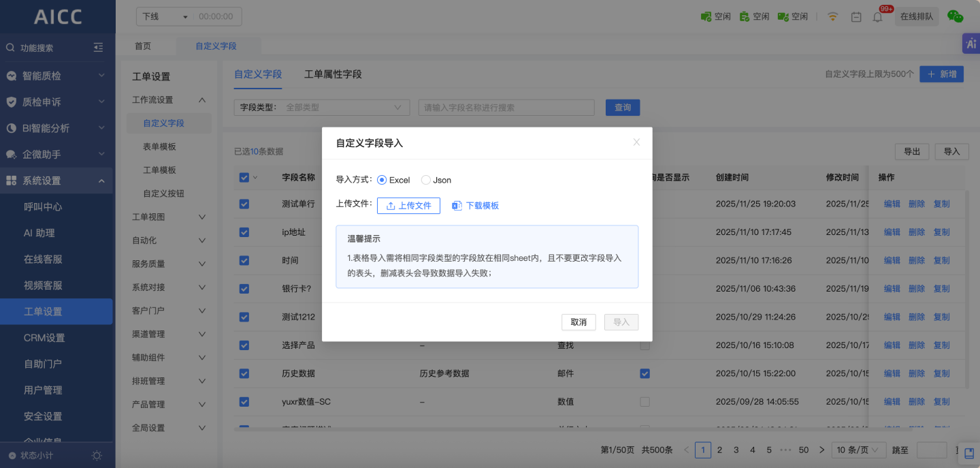Click the Wi-Fi network status icon

click(x=832, y=17)
